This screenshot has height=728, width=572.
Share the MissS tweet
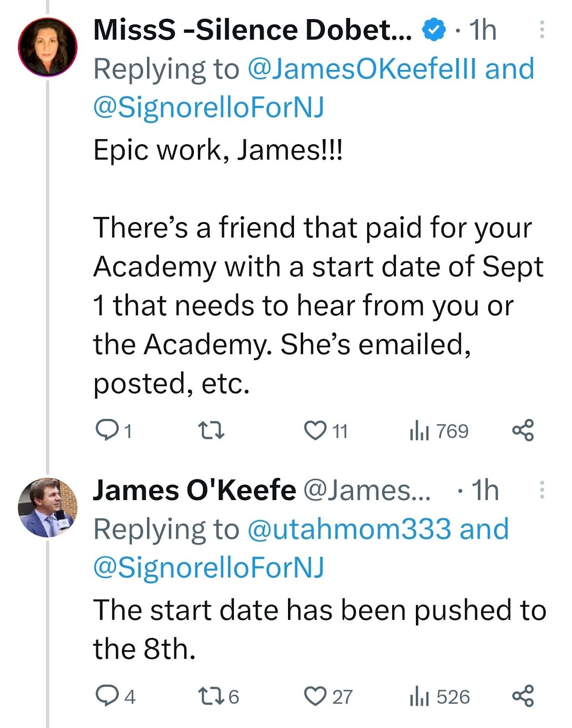[x=523, y=430]
